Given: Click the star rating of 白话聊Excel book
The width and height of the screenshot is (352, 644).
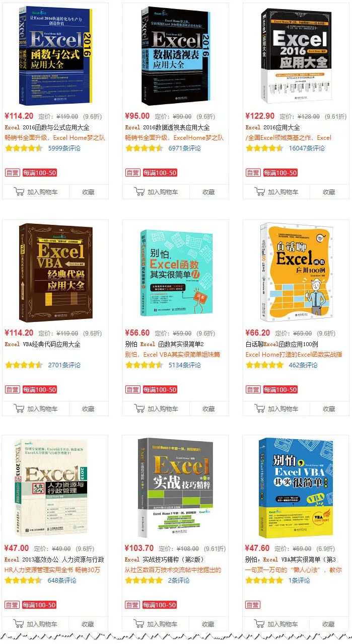Looking at the screenshot, I should 264,365.
